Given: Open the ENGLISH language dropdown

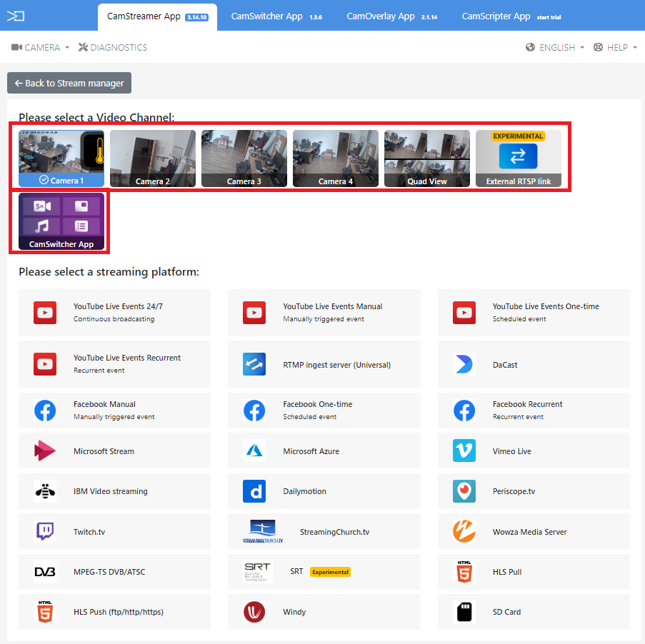Looking at the screenshot, I should pos(555,47).
